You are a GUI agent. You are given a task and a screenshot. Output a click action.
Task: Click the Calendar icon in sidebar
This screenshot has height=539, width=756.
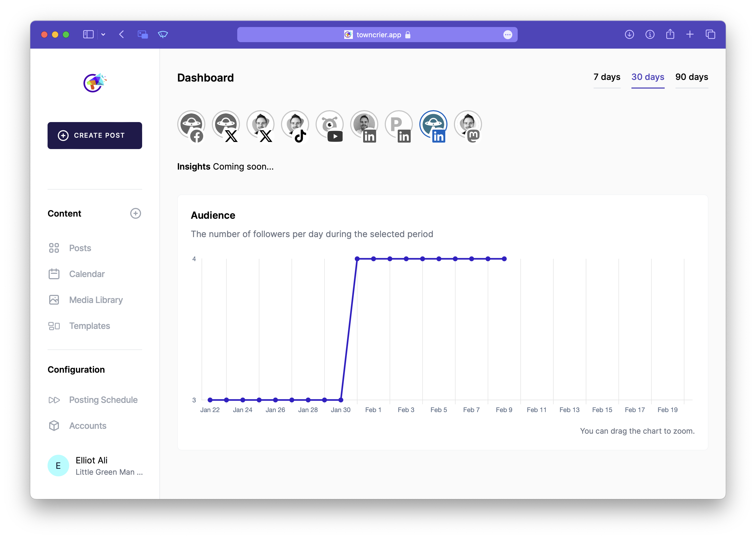pyautogui.click(x=54, y=274)
